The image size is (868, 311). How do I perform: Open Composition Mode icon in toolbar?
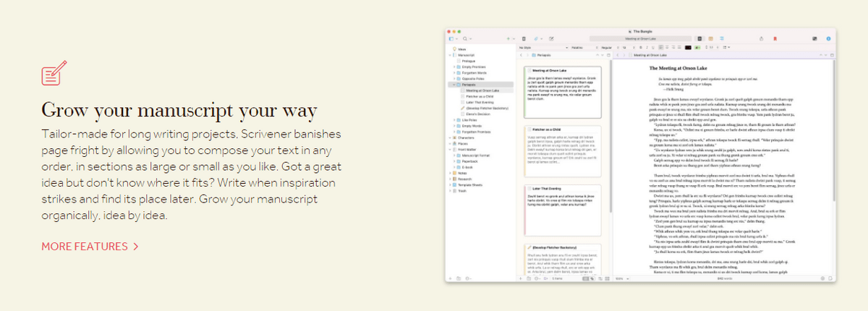click(814, 38)
